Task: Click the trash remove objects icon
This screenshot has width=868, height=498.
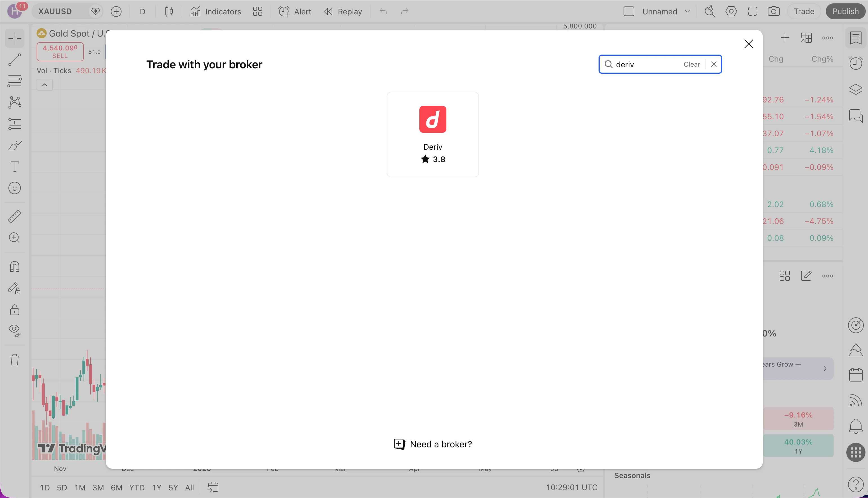Action: pyautogui.click(x=15, y=360)
